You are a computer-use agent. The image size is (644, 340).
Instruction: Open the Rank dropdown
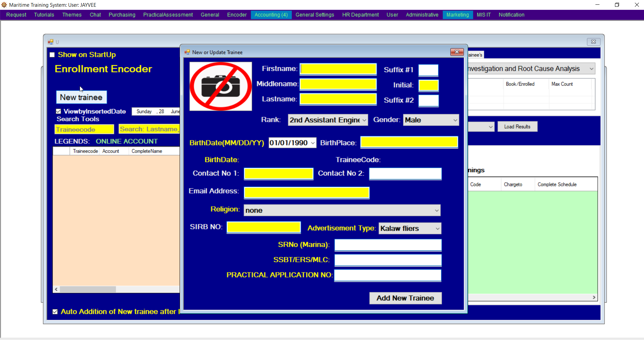364,120
